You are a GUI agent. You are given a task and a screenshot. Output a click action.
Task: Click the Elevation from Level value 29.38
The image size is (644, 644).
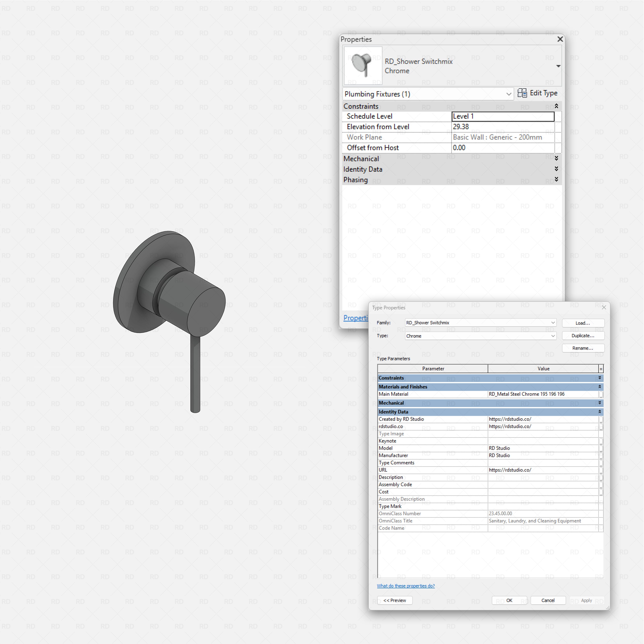pyautogui.click(x=503, y=127)
